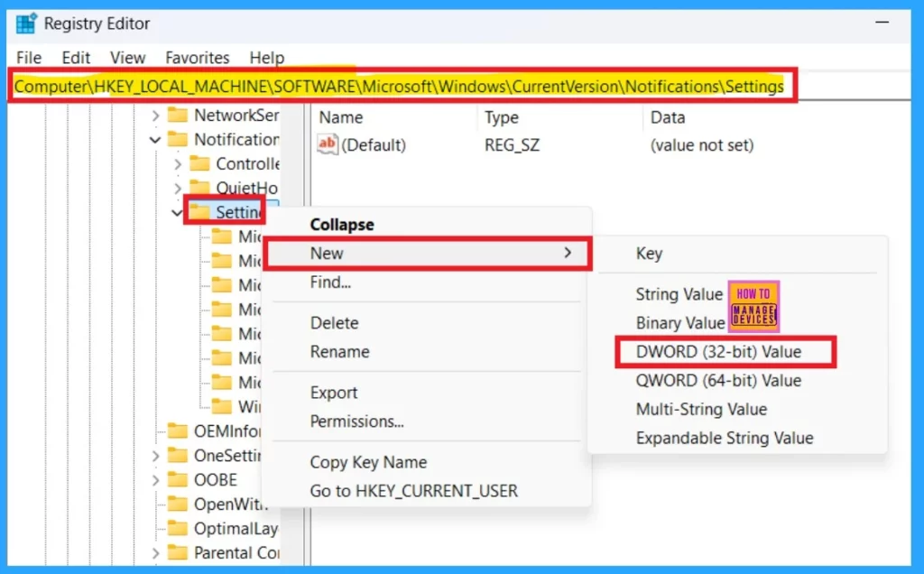Select the Notification folder icon

pos(178,139)
